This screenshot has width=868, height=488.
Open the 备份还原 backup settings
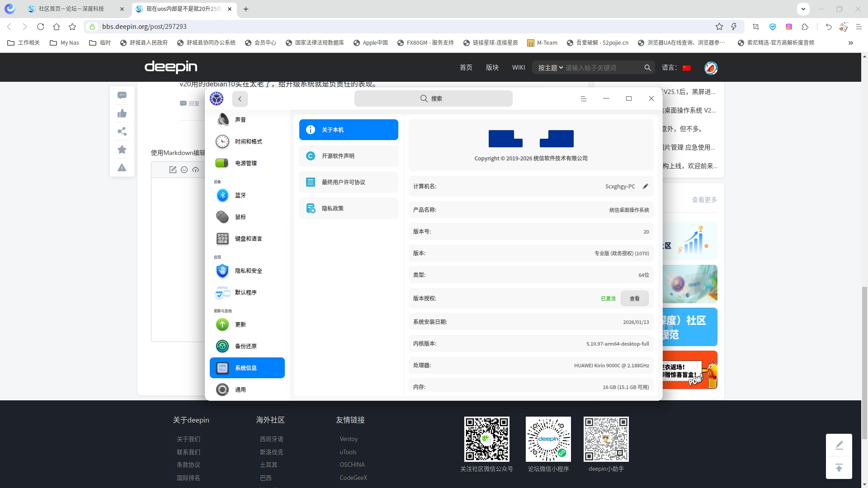(x=245, y=346)
